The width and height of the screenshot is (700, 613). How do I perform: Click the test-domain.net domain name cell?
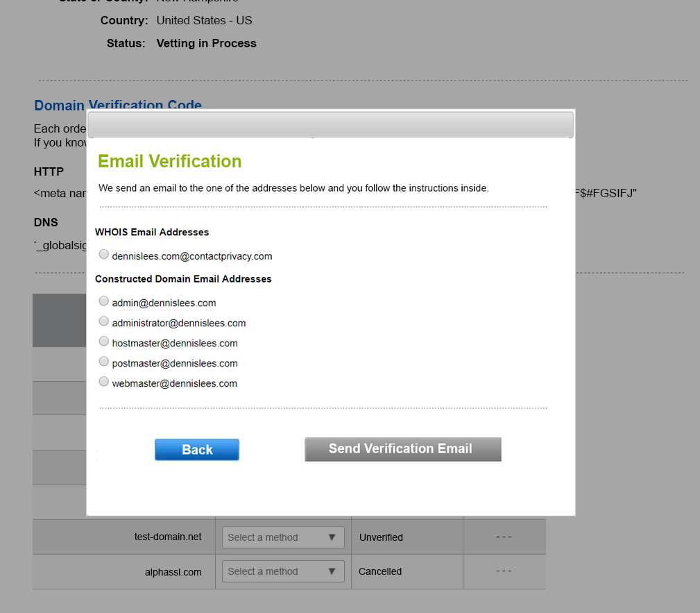click(x=168, y=537)
